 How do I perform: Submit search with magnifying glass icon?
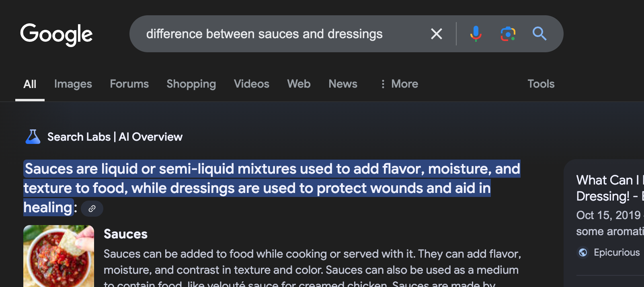coord(539,34)
